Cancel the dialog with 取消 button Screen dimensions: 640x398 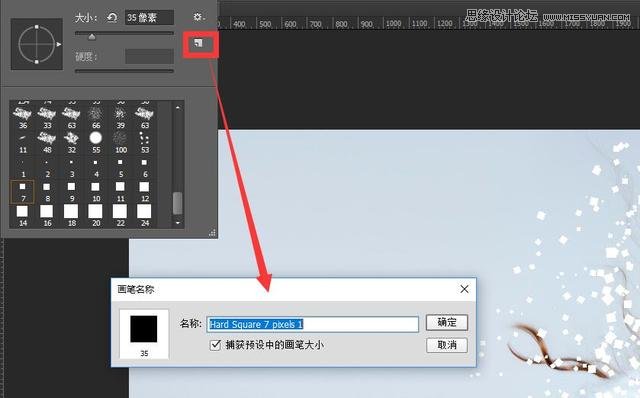click(x=447, y=345)
